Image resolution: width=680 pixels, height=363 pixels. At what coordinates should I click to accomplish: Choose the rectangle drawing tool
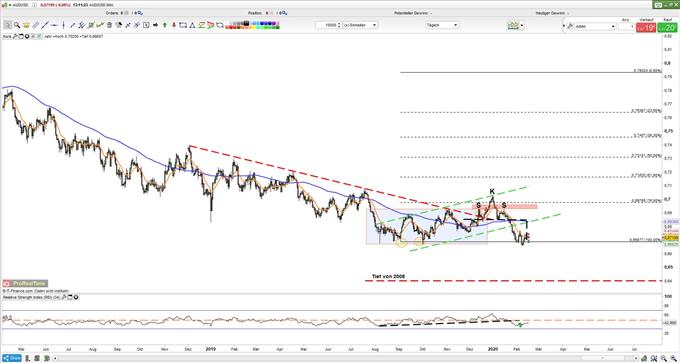[x=183, y=25]
